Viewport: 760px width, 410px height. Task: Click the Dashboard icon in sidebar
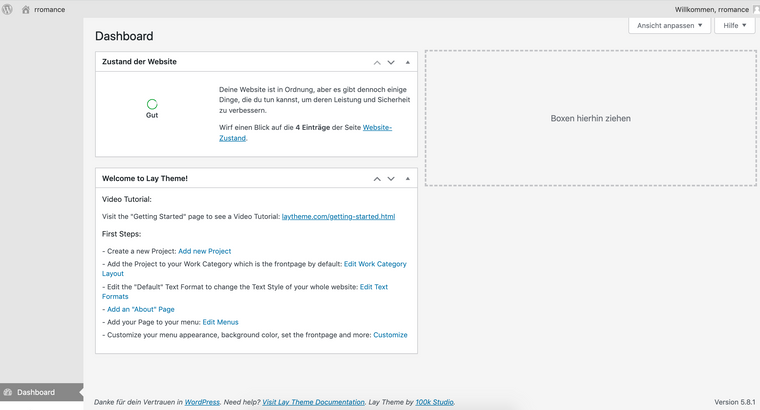pyautogui.click(x=8, y=393)
